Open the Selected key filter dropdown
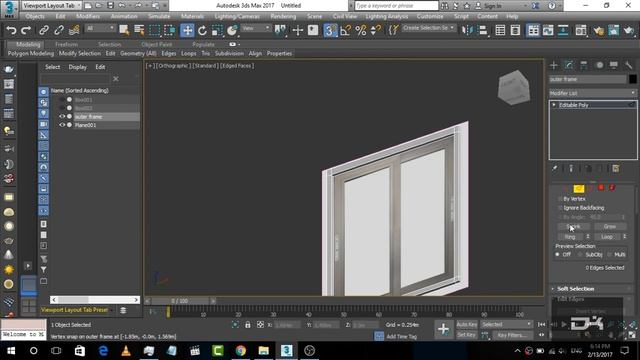The image size is (640, 360). [x=506, y=324]
